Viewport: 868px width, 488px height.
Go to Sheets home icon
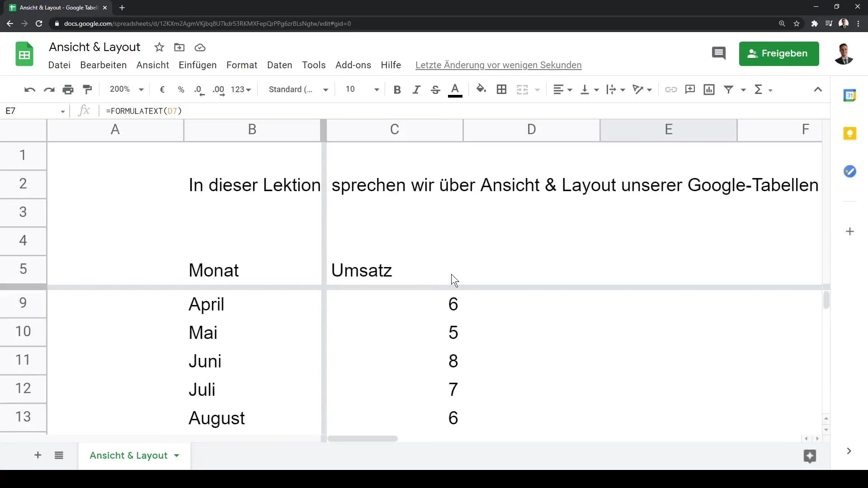click(24, 54)
